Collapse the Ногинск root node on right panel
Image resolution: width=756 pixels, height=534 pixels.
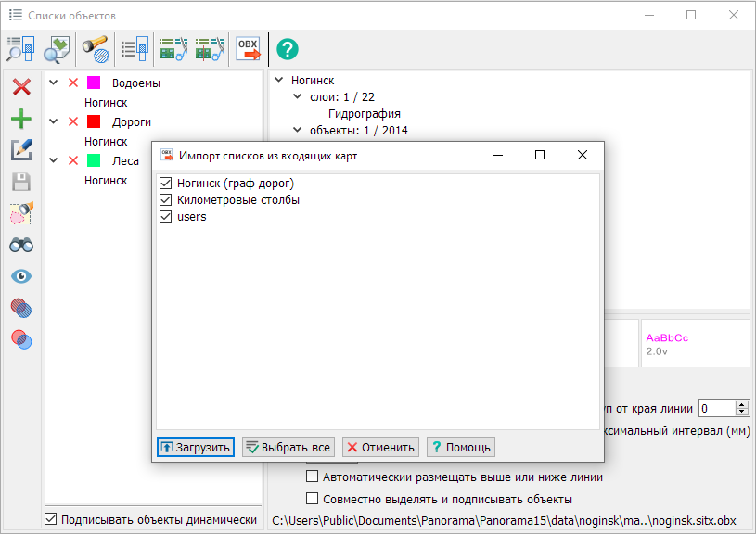(279, 81)
